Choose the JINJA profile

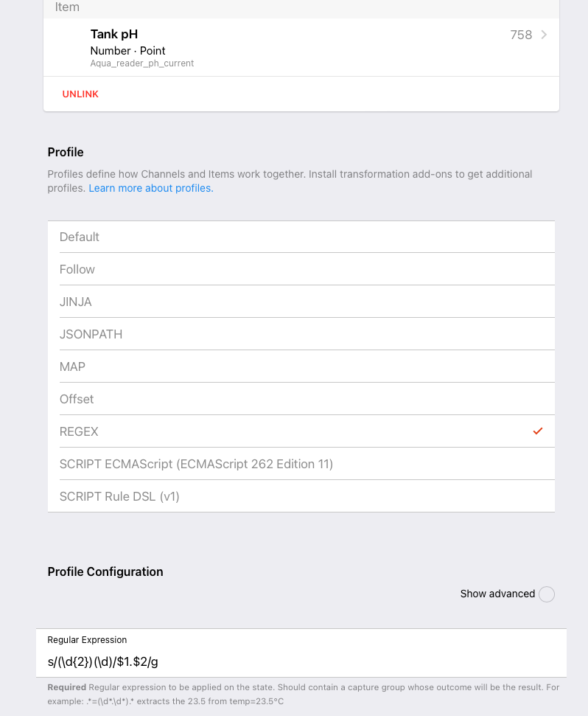[76, 302]
